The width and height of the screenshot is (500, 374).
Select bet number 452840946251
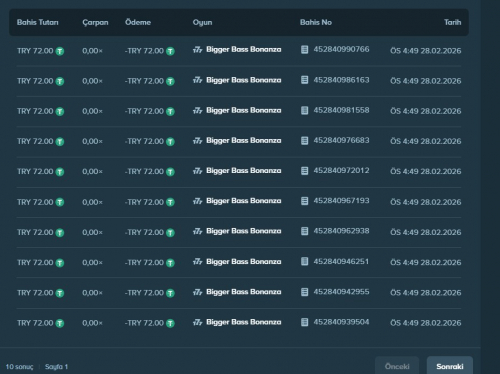(341, 261)
